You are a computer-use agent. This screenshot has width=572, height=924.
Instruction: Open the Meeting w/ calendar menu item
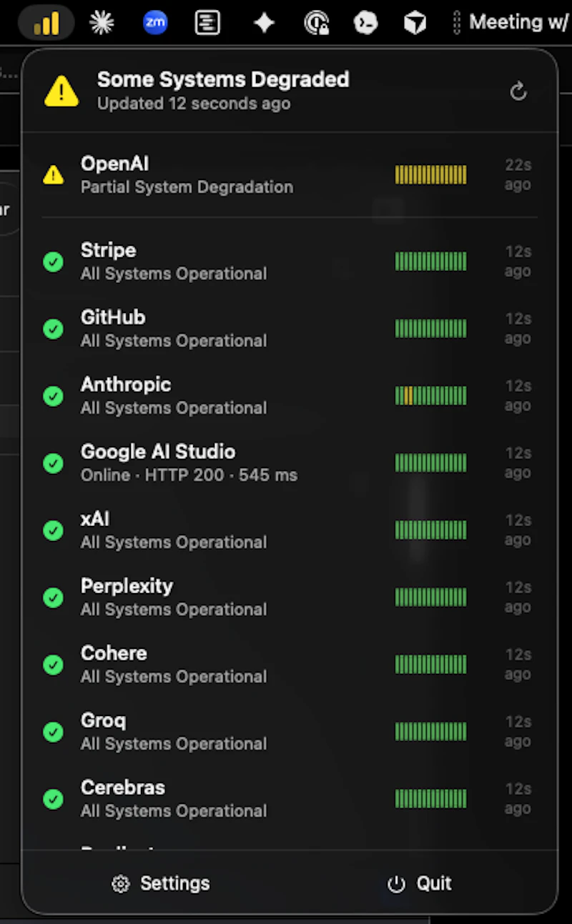click(518, 22)
